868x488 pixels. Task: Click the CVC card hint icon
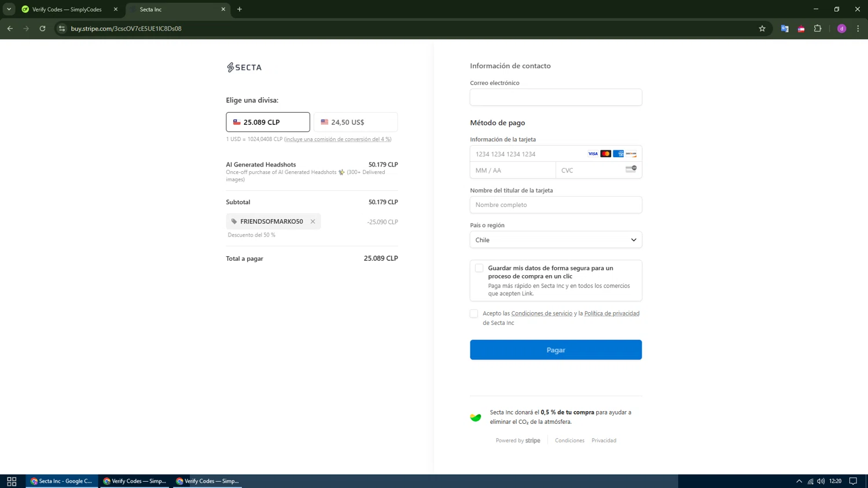[631, 169]
